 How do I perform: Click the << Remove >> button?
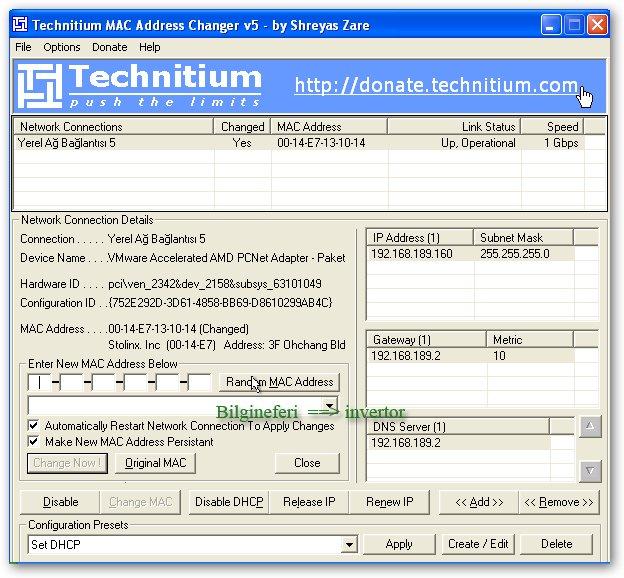[559, 502]
